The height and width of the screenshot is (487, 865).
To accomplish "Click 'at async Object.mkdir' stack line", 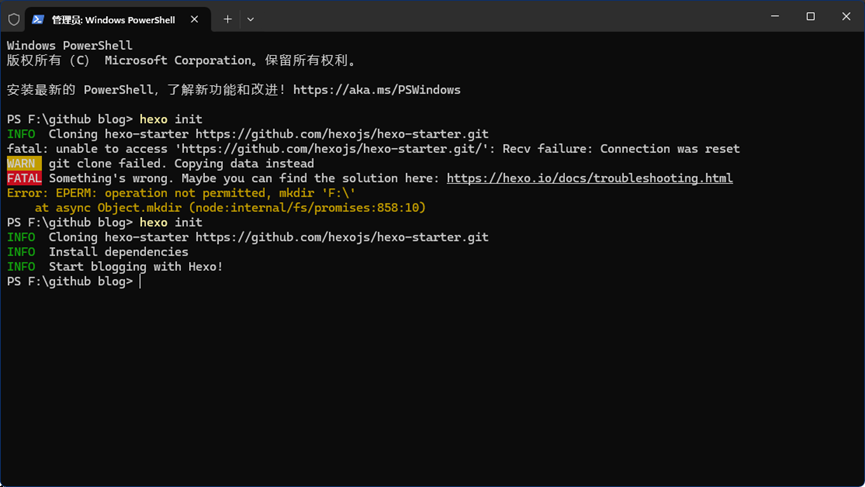I will point(230,208).
